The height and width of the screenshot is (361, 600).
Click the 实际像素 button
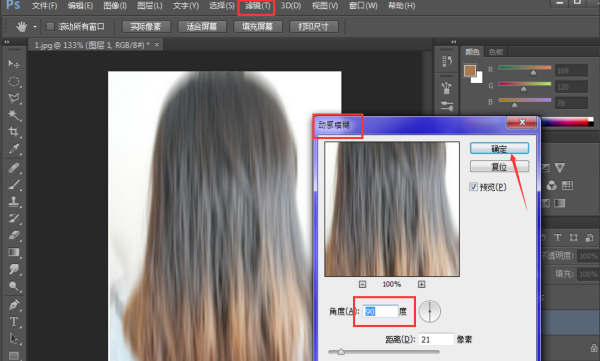pyautogui.click(x=145, y=26)
